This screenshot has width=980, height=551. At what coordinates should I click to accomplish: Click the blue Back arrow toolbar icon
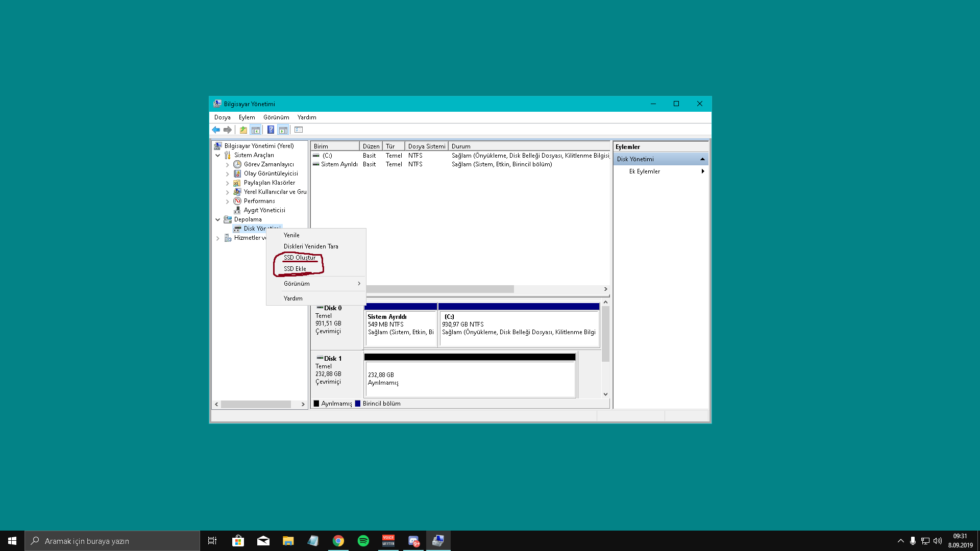pos(216,130)
